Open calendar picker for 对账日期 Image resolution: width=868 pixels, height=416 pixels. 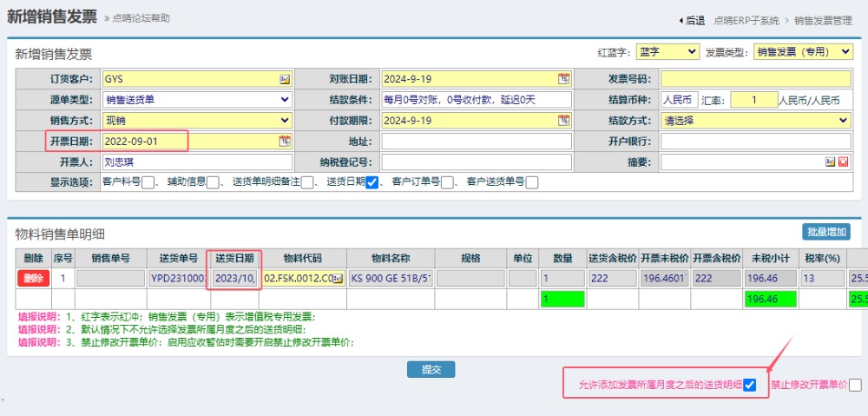(563, 79)
